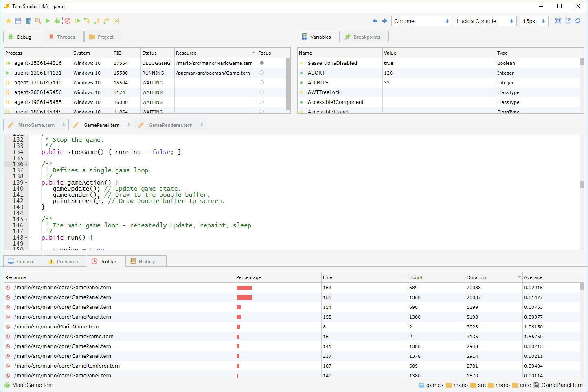Select focus radio for agent-1706145446
The width and height of the screenshot is (588, 392).
click(262, 82)
